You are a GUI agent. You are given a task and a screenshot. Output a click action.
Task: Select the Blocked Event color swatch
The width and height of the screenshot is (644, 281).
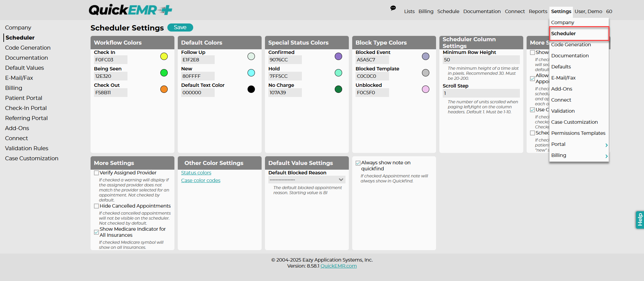click(426, 56)
